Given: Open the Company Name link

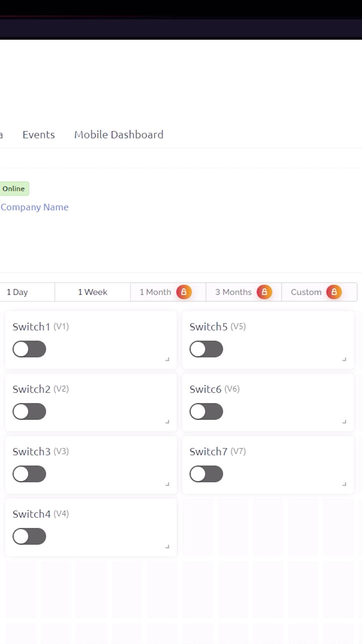Looking at the screenshot, I should (x=35, y=207).
